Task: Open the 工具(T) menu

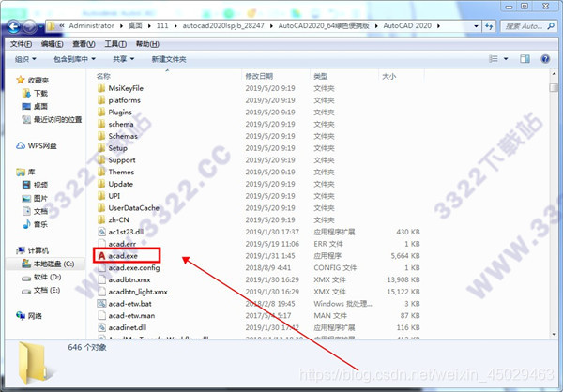Action: point(115,44)
